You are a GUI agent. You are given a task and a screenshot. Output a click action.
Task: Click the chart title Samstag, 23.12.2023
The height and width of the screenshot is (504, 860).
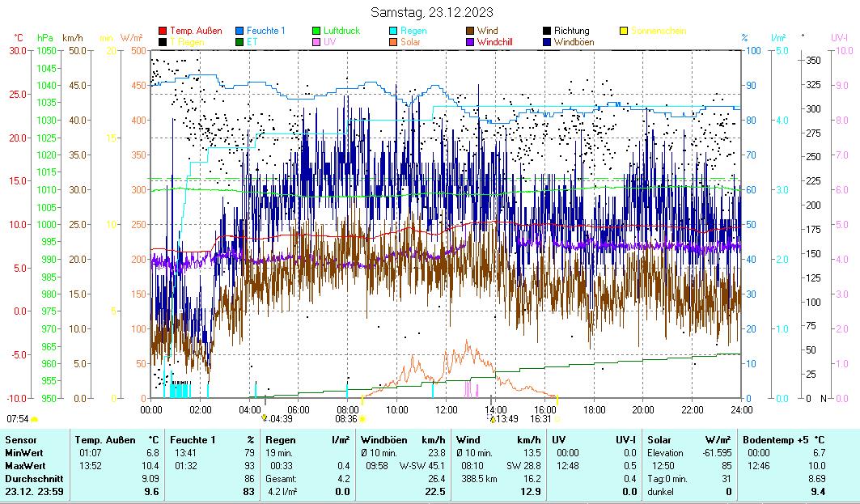(x=432, y=12)
